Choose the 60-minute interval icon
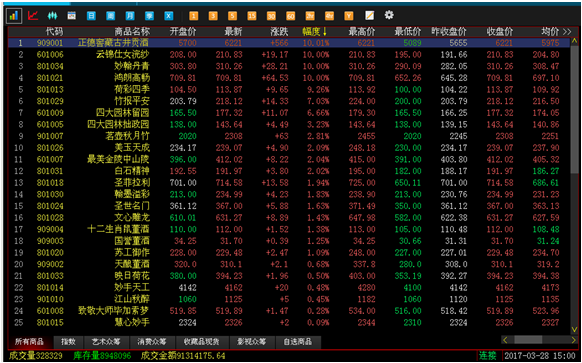 (x=291, y=16)
